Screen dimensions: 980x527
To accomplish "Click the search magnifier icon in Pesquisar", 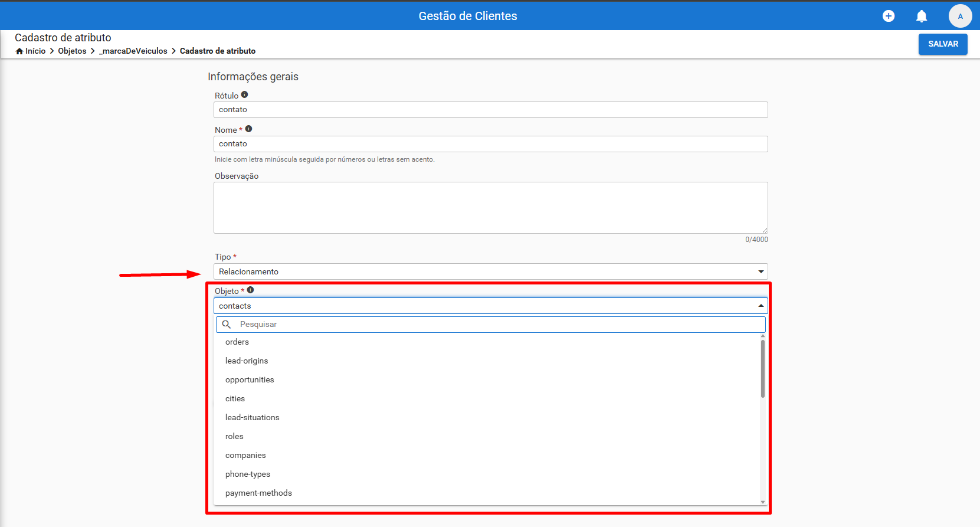I will click(x=226, y=324).
